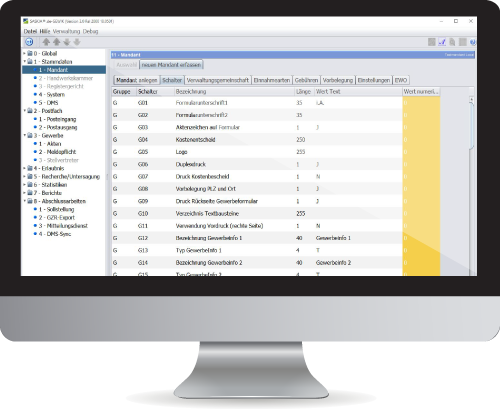
Task: Expand the 0 - Global tree node
Action: [24, 53]
